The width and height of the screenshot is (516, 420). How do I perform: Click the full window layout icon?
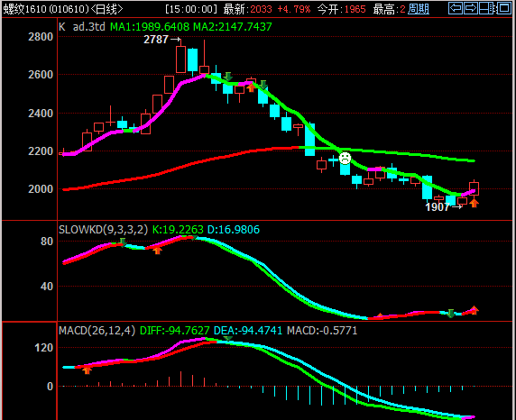[504, 8]
